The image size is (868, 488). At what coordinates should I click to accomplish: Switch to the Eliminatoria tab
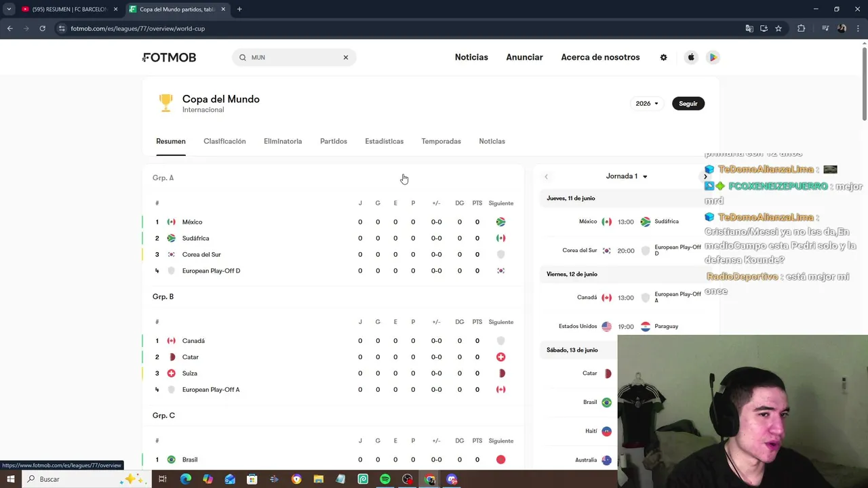[283, 141]
